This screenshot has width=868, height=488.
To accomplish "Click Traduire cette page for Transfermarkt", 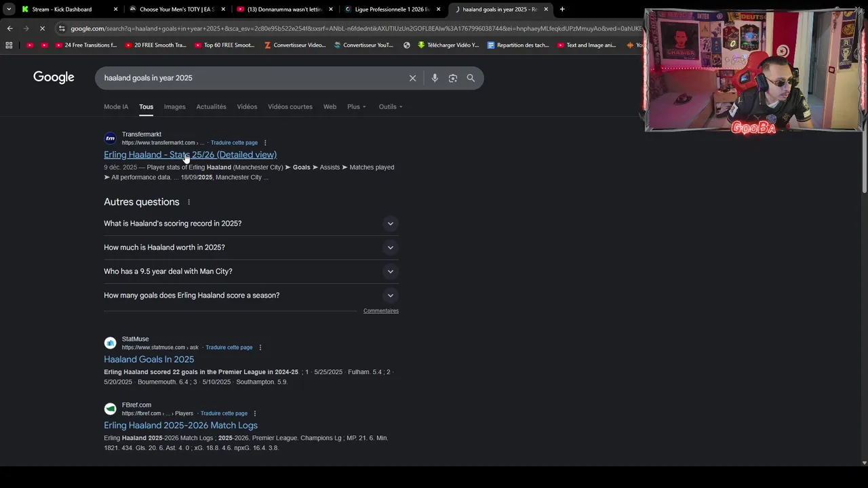I will click(x=234, y=143).
